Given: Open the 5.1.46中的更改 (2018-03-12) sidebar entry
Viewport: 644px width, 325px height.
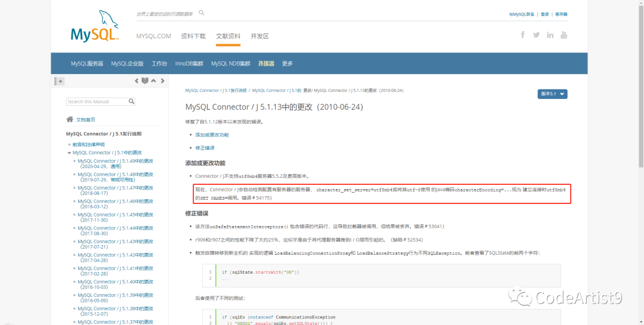Looking at the screenshot, I should pyautogui.click(x=116, y=204).
